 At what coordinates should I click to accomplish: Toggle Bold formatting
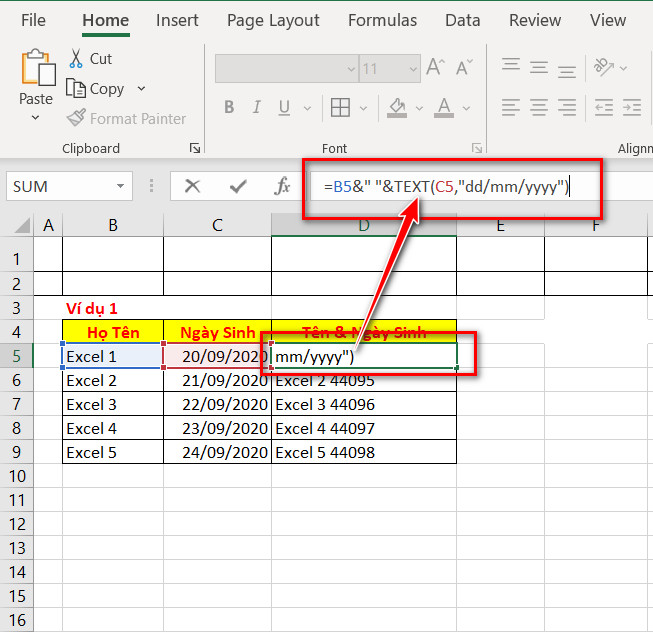[x=229, y=108]
